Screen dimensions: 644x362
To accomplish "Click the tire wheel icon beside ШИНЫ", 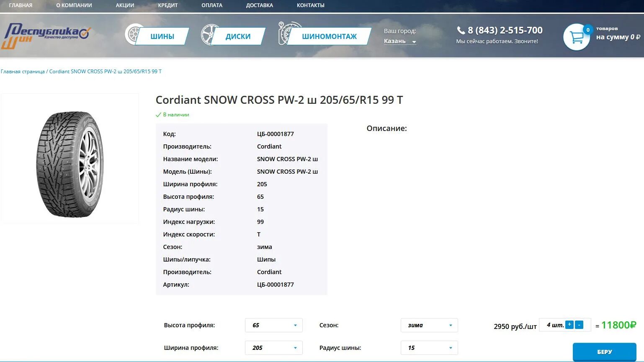I will (x=133, y=34).
